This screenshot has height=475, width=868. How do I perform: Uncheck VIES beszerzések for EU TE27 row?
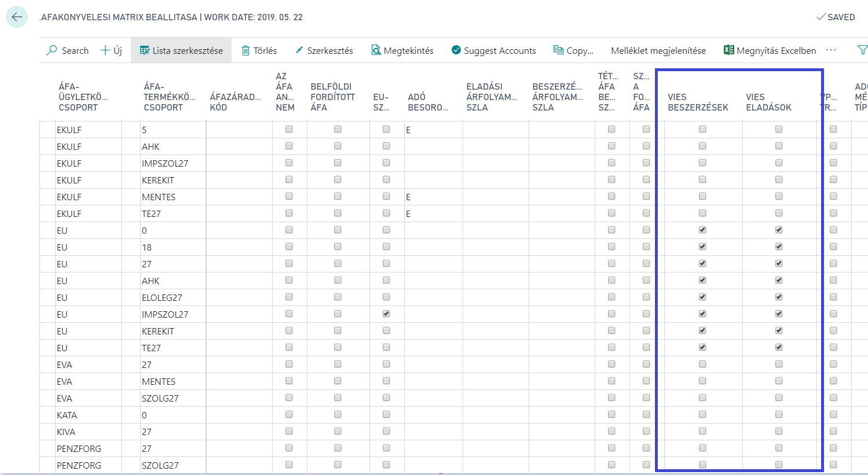click(702, 348)
